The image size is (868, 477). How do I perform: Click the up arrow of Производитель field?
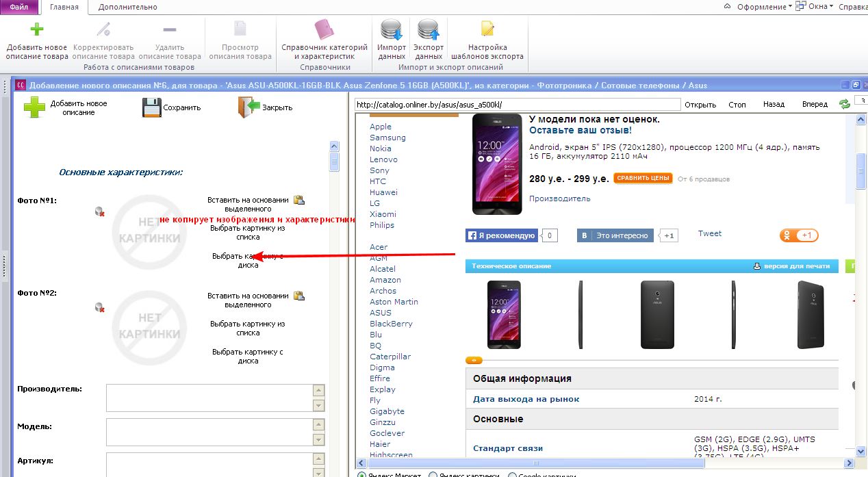(x=318, y=391)
